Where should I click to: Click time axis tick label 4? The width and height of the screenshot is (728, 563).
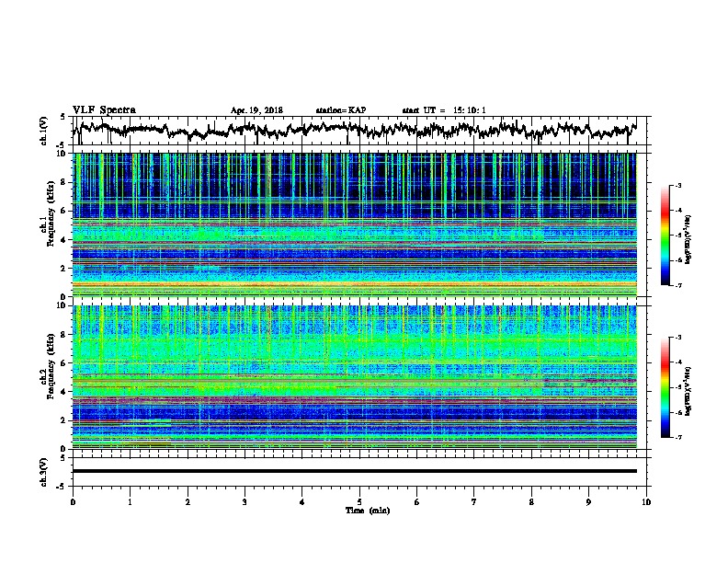click(x=302, y=502)
